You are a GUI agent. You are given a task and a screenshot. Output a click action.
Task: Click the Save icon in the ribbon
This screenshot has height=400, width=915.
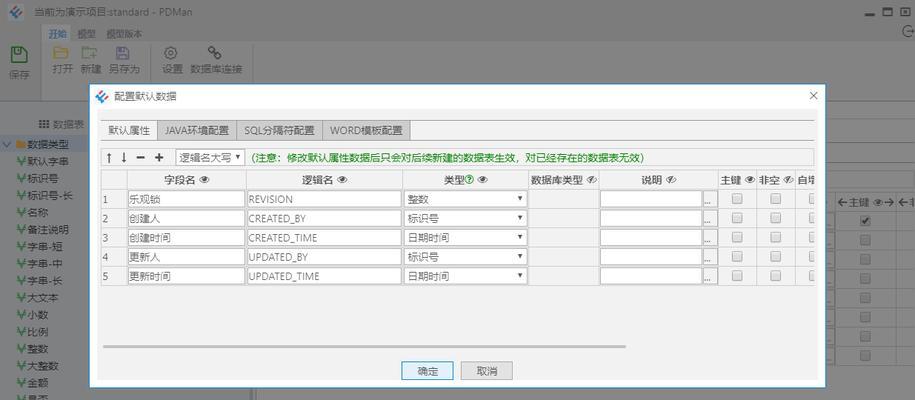pyautogui.click(x=19, y=55)
